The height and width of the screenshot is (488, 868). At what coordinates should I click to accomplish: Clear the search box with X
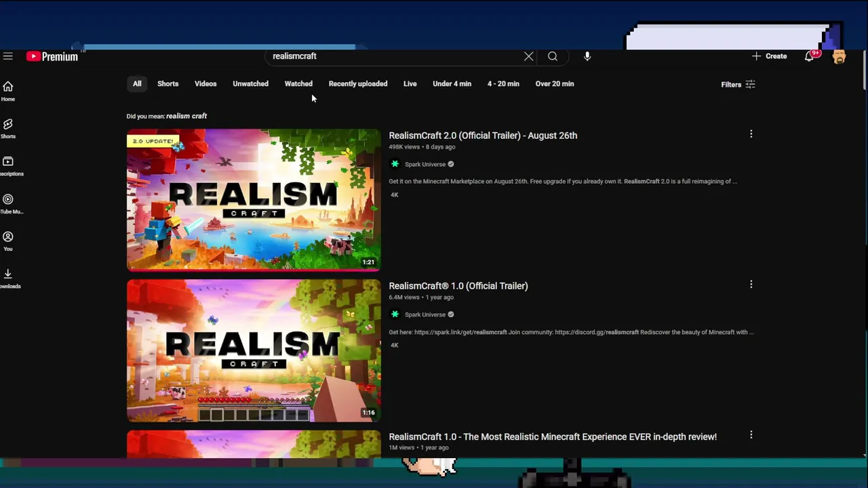click(529, 56)
